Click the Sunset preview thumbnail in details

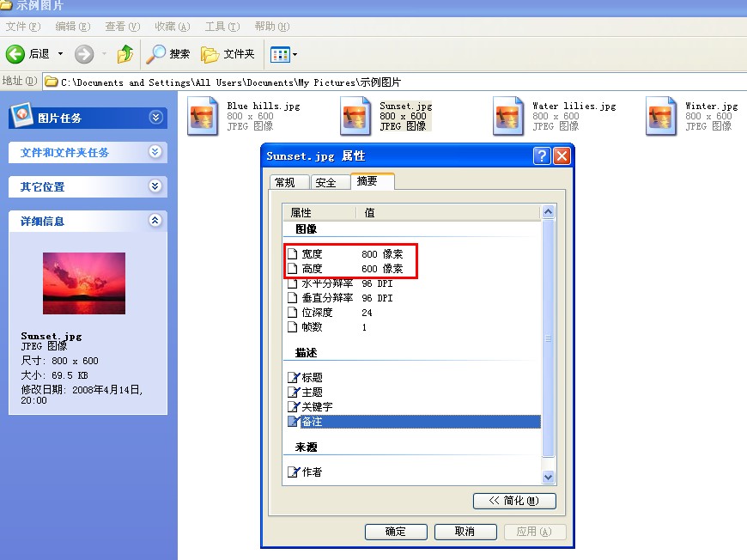click(x=84, y=283)
